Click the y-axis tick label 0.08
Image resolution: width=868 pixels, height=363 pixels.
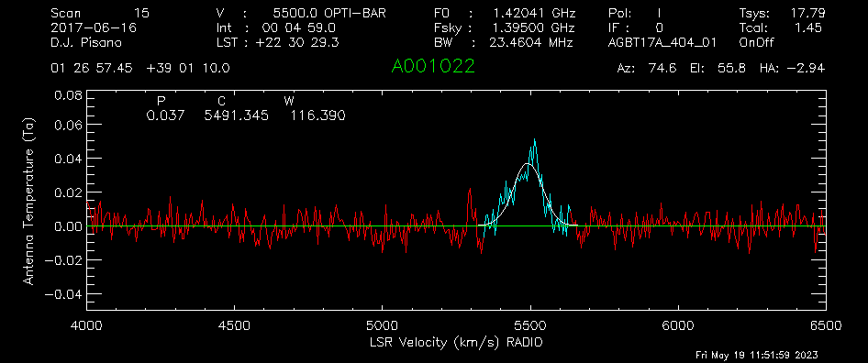click(x=68, y=95)
